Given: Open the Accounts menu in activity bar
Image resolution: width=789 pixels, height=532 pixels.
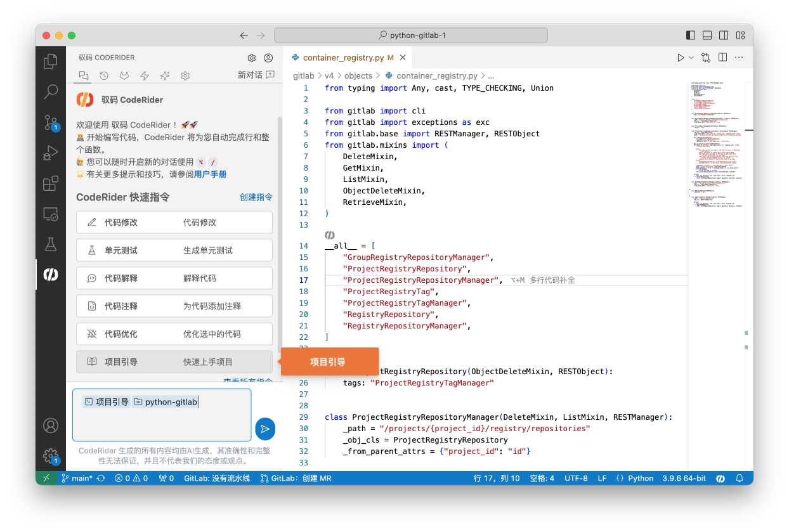Looking at the screenshot, I should point(51,425).
